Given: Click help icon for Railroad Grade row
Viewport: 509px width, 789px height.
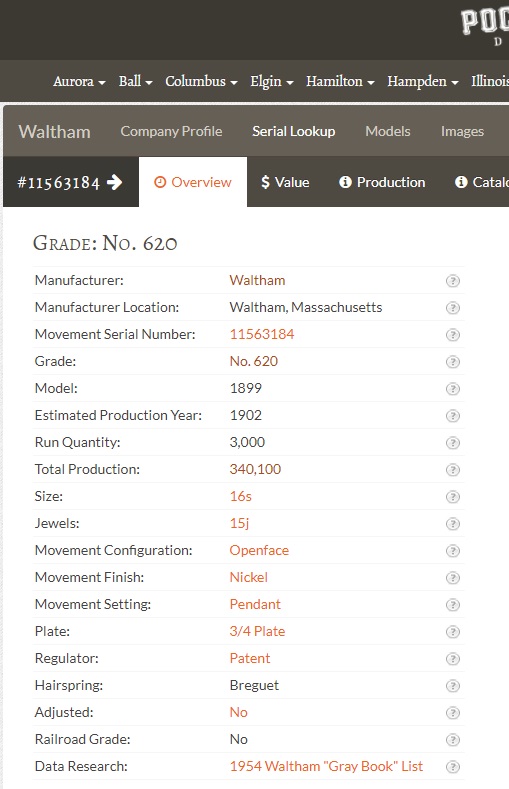Looking at the screenshot, I should 453,740.
